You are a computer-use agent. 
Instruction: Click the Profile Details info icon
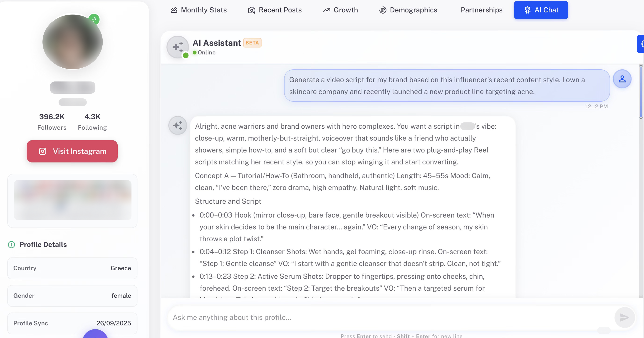click(x=12, y=244)
